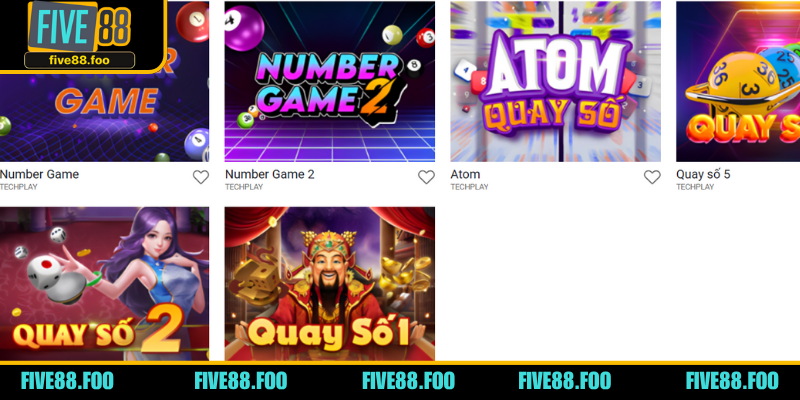Click TECHPLAY provider label under Number Game 2
The image size is (800, 400).
244,187
